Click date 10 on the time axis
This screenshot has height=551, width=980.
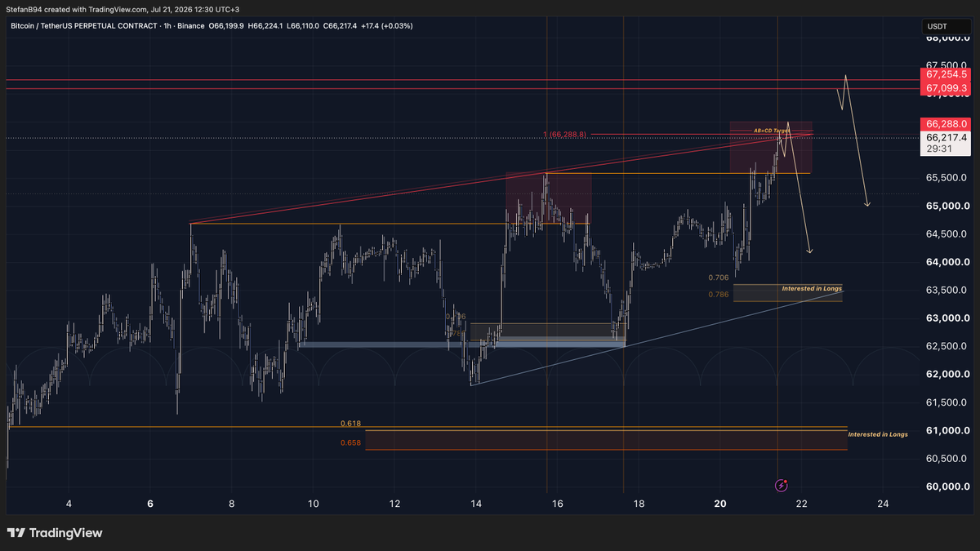[x=314, y=504]
